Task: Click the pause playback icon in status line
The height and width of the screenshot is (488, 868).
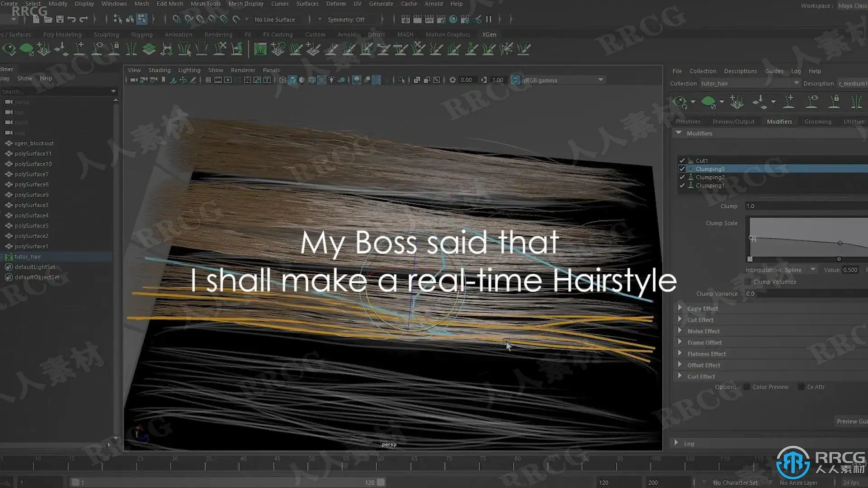Action: click(489, 19)
